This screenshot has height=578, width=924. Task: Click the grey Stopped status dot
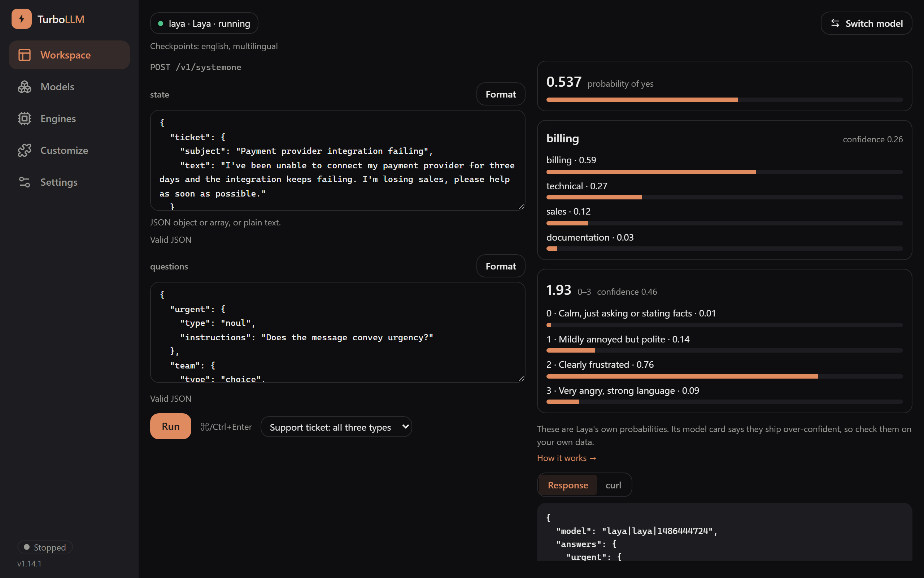27,547
